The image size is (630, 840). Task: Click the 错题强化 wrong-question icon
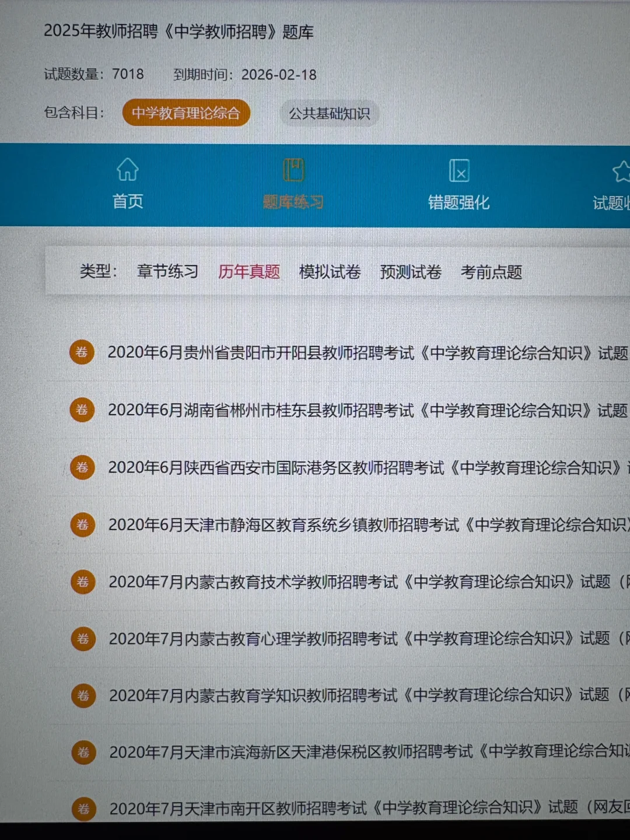[459, 171]
